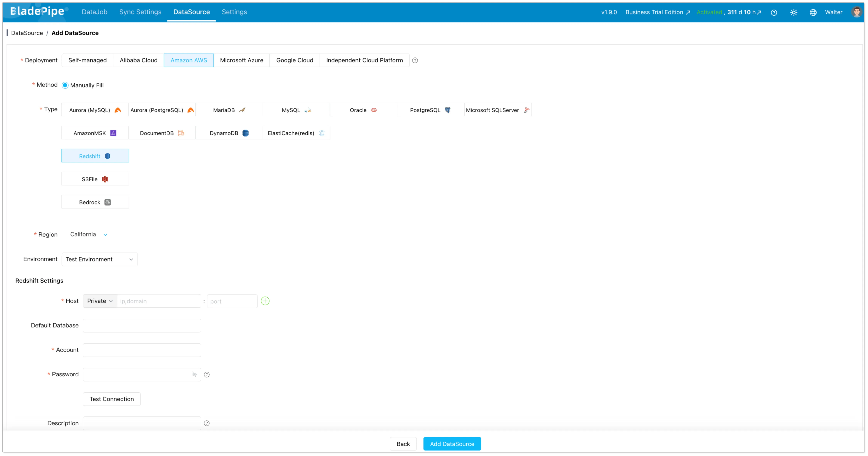Click the Test Connection button

click(111, 399)
